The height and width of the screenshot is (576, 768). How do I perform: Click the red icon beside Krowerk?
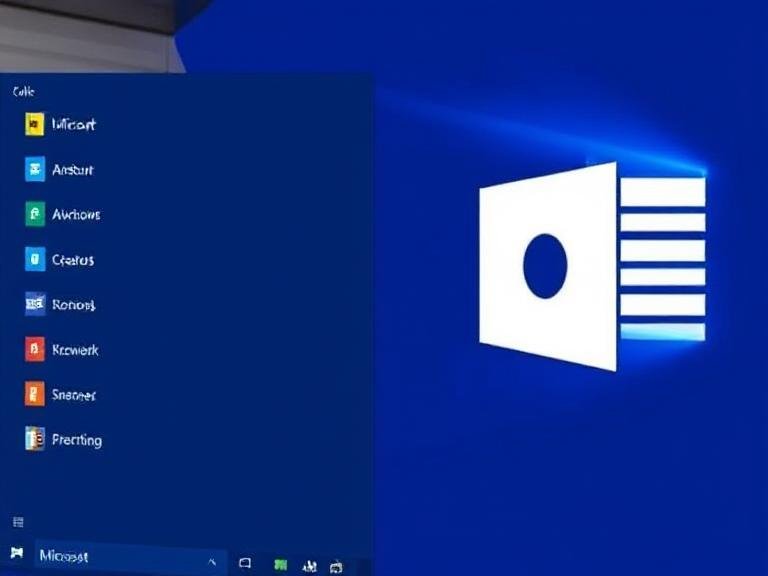[x=35, y=349]
